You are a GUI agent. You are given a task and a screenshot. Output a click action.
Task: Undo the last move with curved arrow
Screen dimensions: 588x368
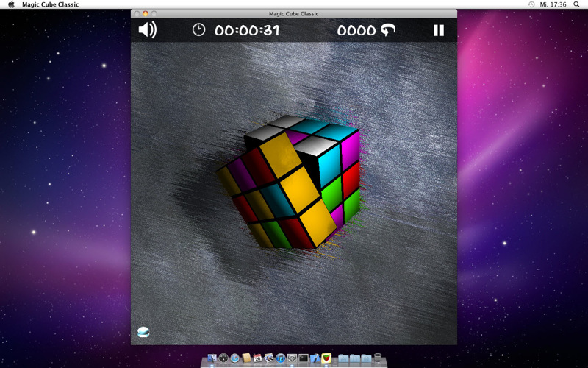[388, 30]
